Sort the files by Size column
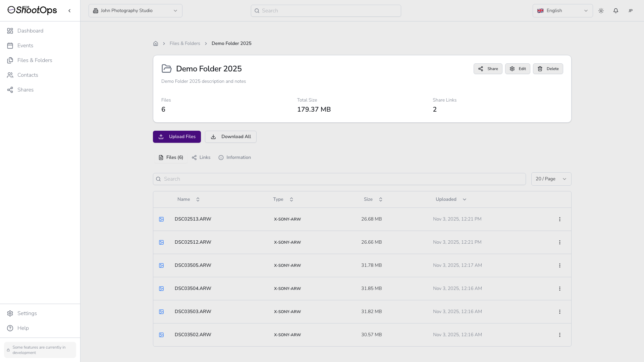 tap(373, 199)
